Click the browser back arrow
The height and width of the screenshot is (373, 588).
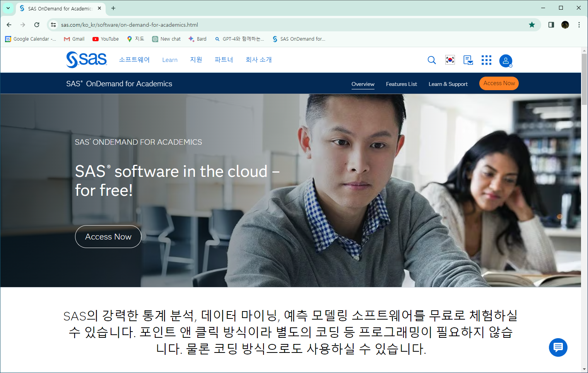tap(9, 25)
